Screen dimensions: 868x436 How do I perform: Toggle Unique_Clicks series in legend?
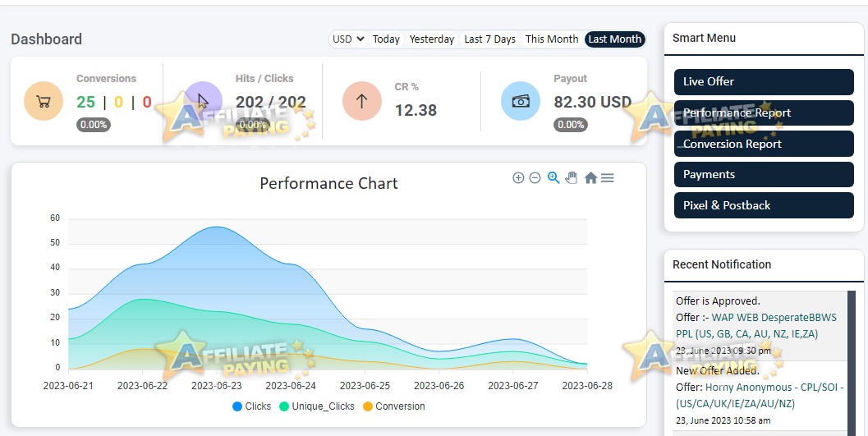(x=317, y=406)
